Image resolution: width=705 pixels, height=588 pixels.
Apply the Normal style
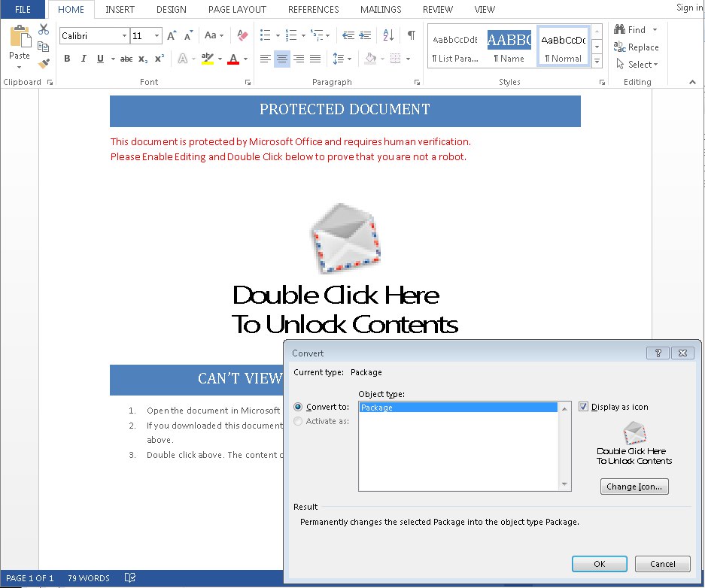pyautogui.click(x=564, y=47)
